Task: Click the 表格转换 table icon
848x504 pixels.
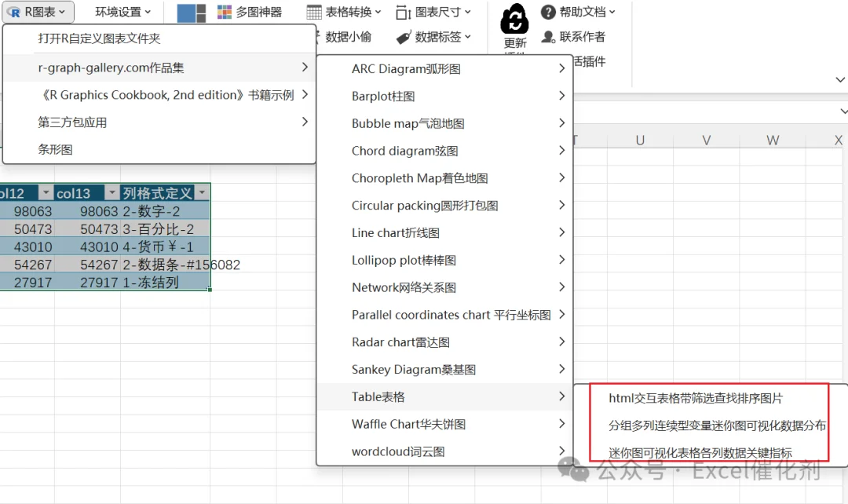Action: click(x=313, y=12)
